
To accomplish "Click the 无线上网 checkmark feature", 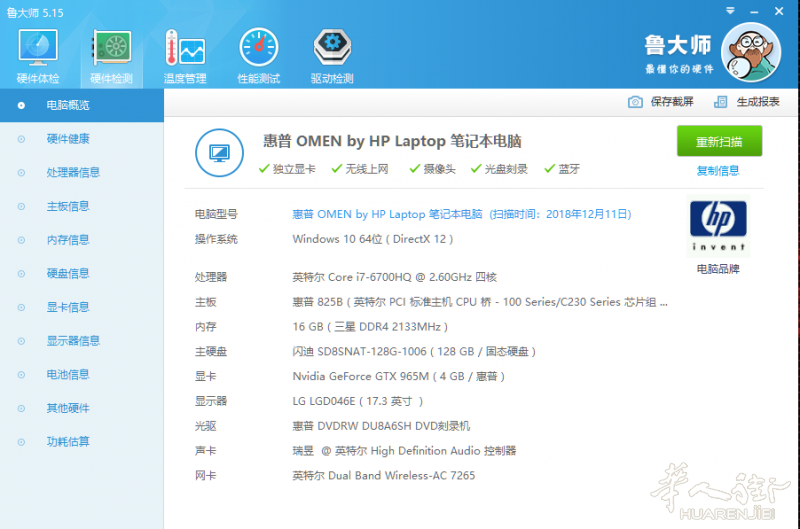I will click(360, 169).
